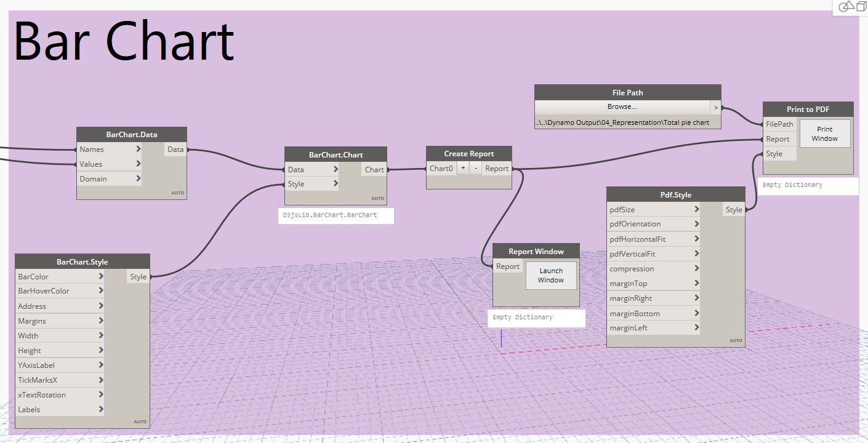Click the Values input chevron on BarChart.Data

click(x=139, y=164)
